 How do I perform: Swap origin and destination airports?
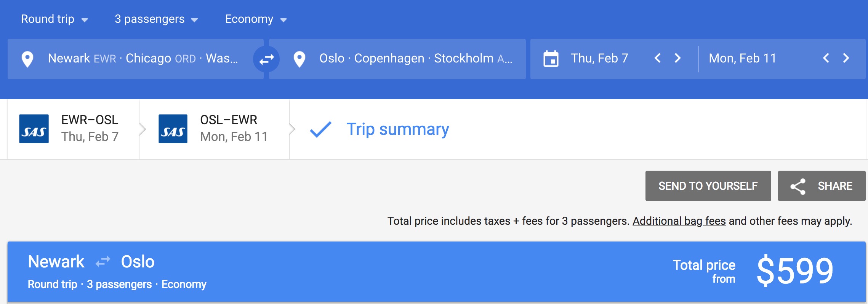266,59
